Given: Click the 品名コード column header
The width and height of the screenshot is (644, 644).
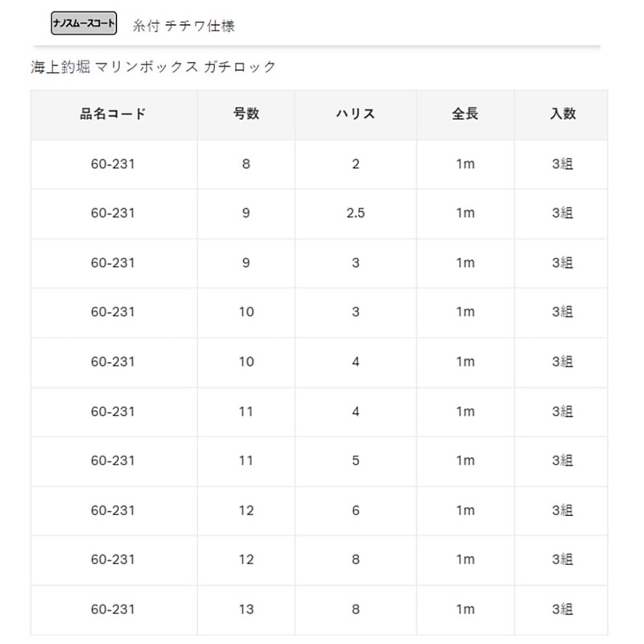Looking at the screenshot, I should coord(114,114).
